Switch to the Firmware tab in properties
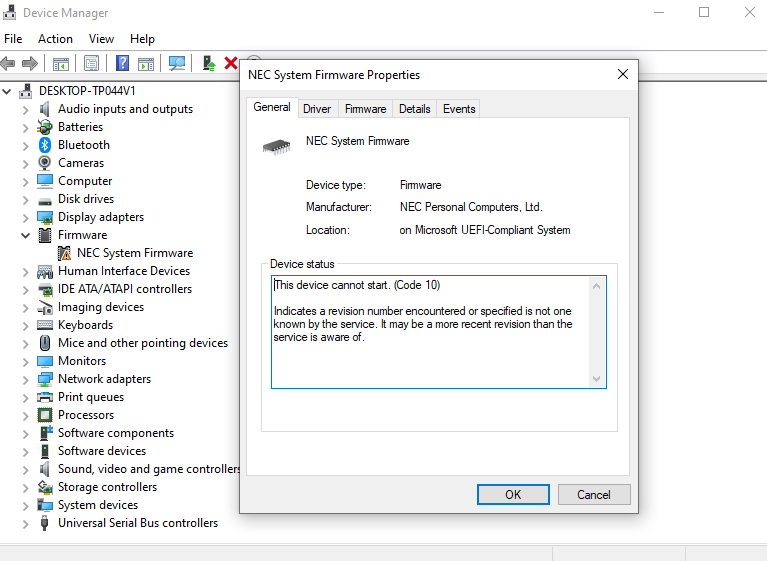This screenshot has height=561, width=767. coord(365,109)
